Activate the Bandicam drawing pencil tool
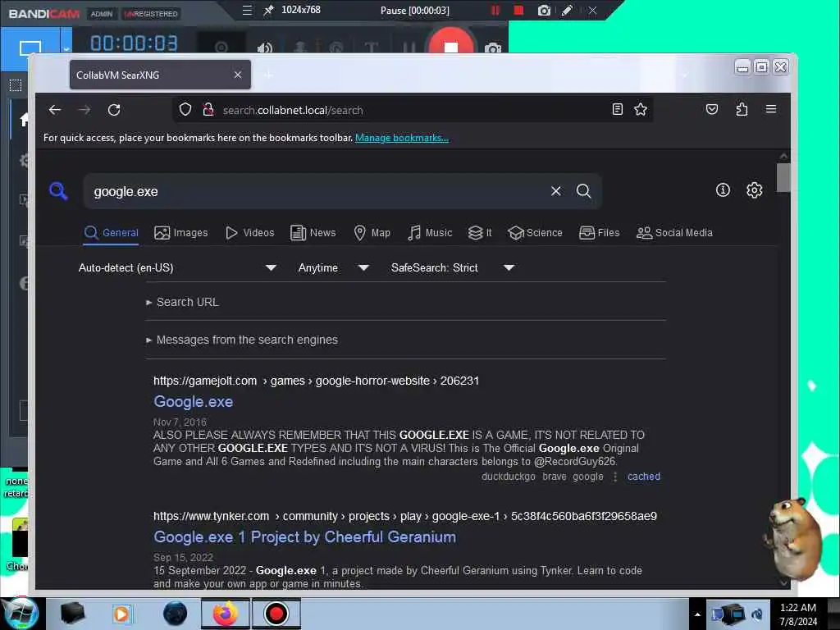 567,10
